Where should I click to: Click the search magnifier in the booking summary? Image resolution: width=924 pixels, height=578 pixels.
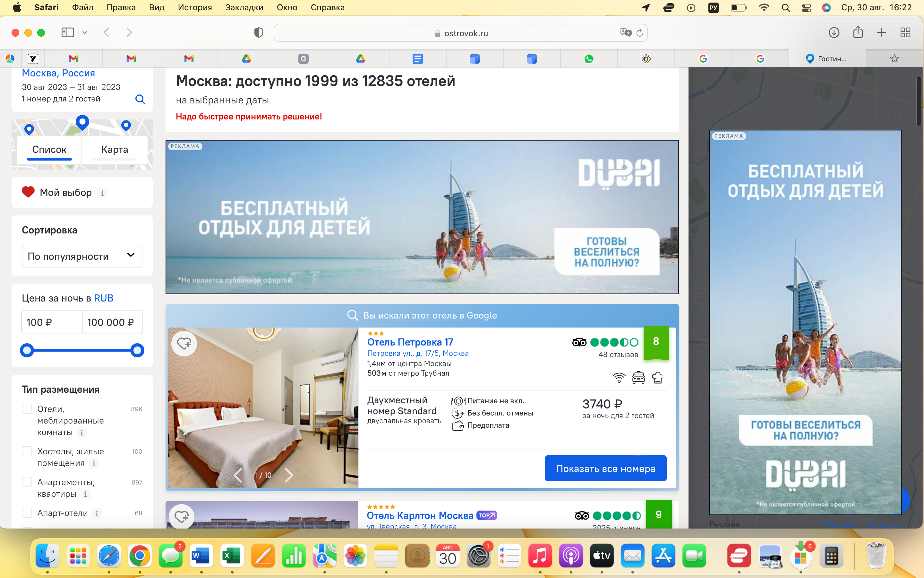pos(140,100)
